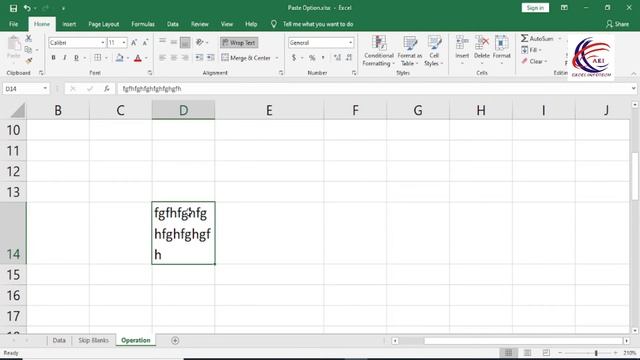Open the Clear dropdown
The height and width of the screenshot is (360, 640).
[x=534, y=61]
